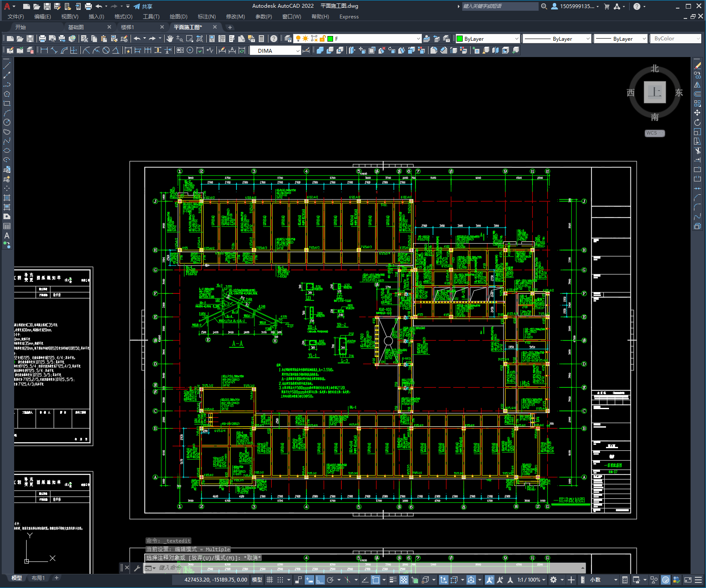Click the search keyword input field
The width and height of the screenshot is (706, 588).
(x=500, y=6)
